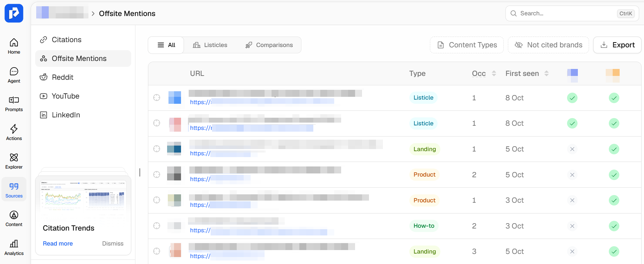Click the Listicle badge in first row

coord(423,98)
